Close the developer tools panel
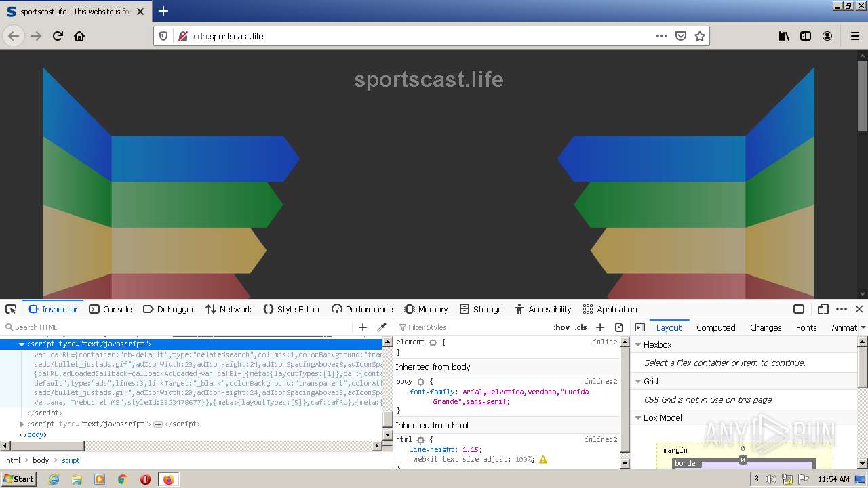This screenshot has height=488, width=868. click(x=859, y=309)
